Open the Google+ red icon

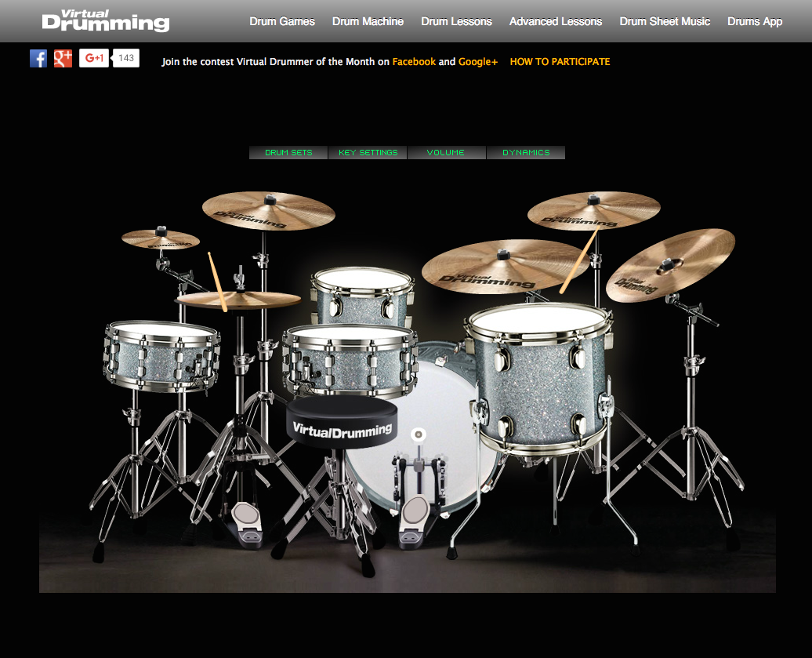(63, 59)
